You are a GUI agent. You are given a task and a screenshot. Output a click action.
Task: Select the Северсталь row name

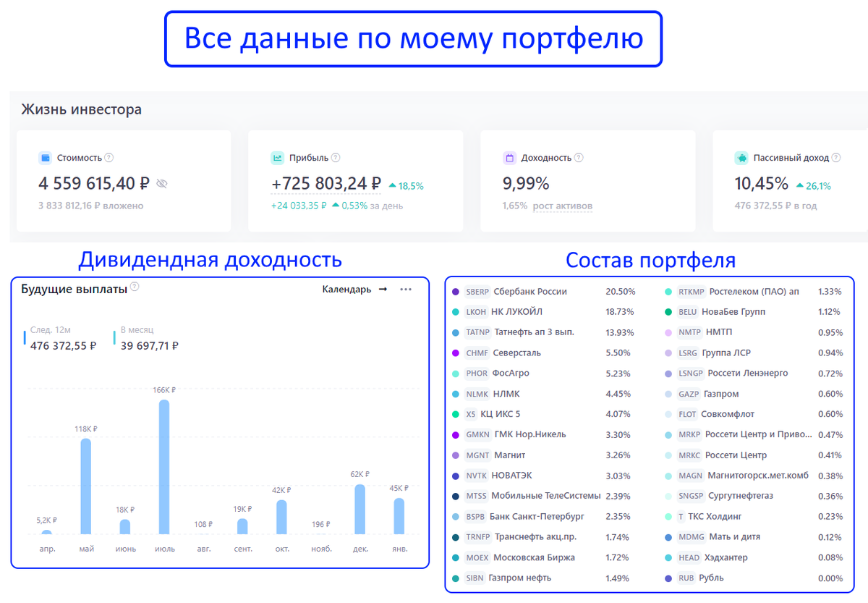click(x=517, y=353)
